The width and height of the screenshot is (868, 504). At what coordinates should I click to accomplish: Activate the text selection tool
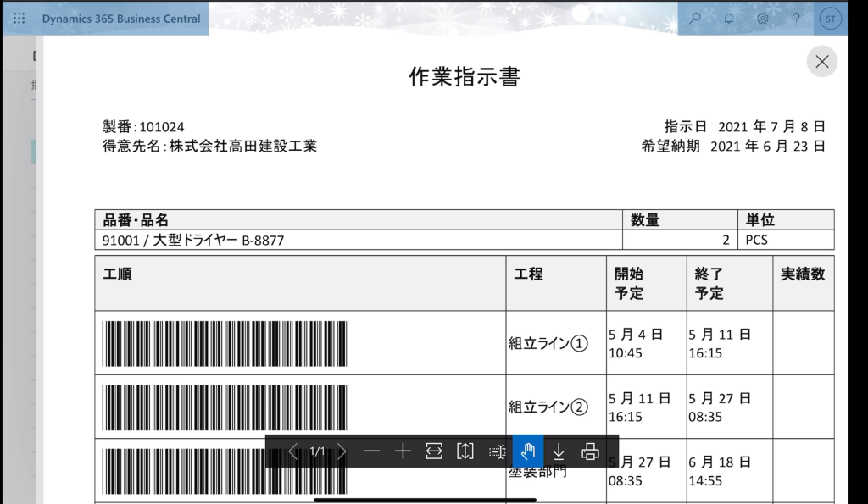497,451
